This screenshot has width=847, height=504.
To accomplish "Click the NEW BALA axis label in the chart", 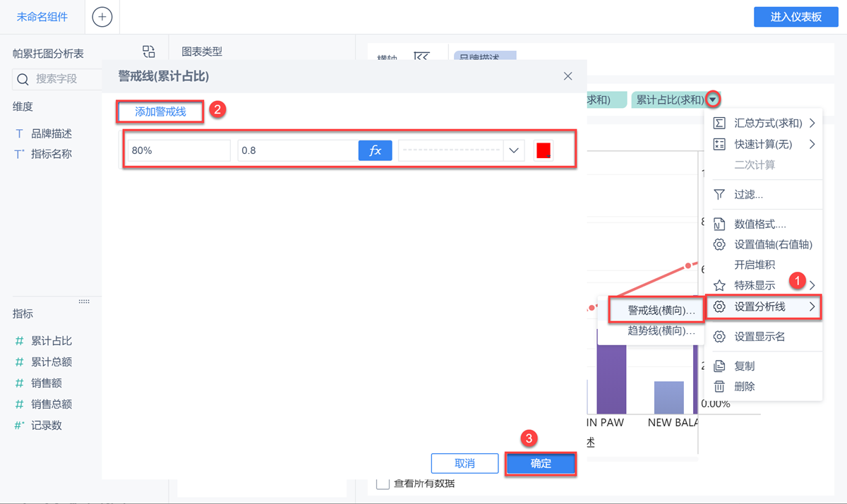I will [673, 422].
